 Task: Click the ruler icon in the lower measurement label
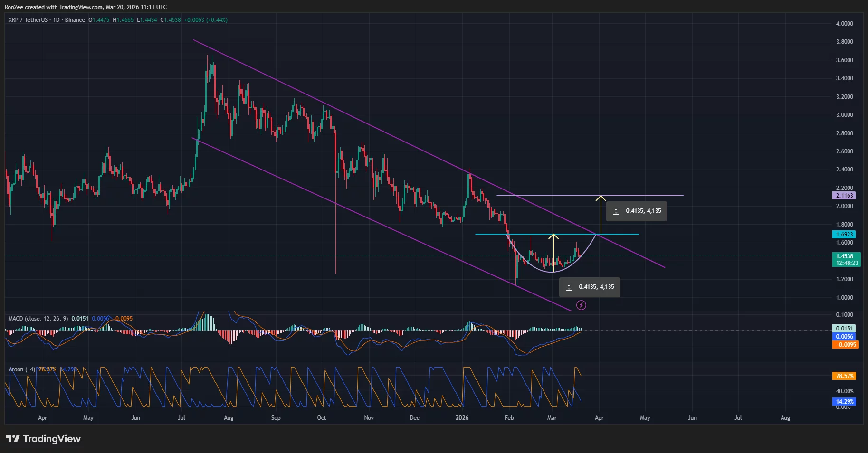pyautogui.click(x=568, y=287)
